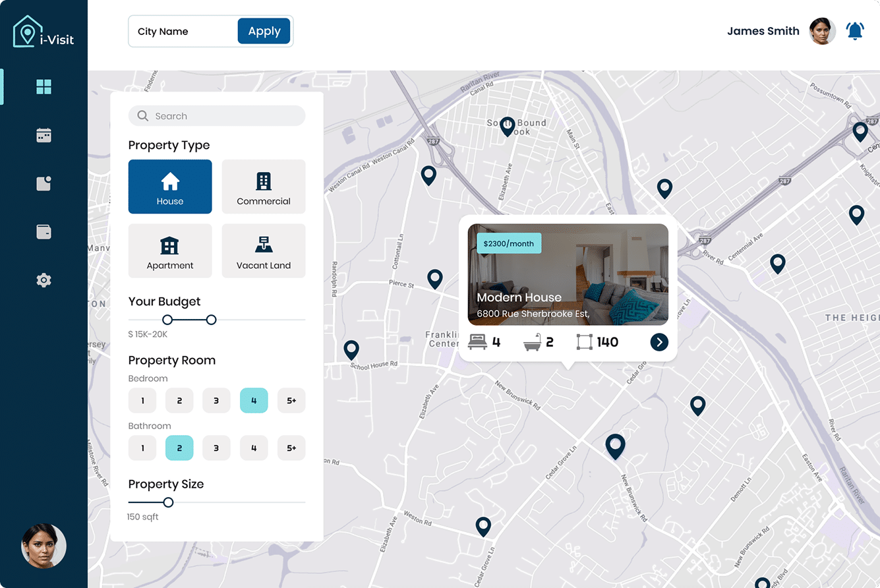This screenshot has height=588, width=880.
Task: Open the calendar icon in sidebar
Action: pos(44,135)
